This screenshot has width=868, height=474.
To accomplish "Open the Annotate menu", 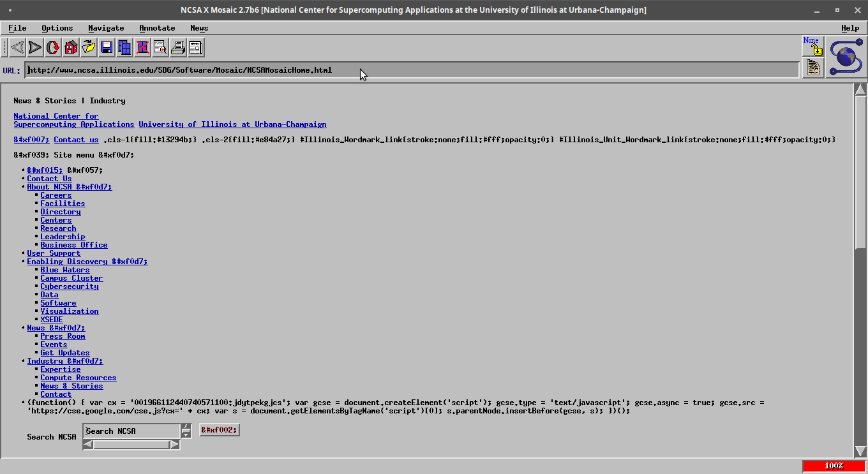I will coord(157,28).
